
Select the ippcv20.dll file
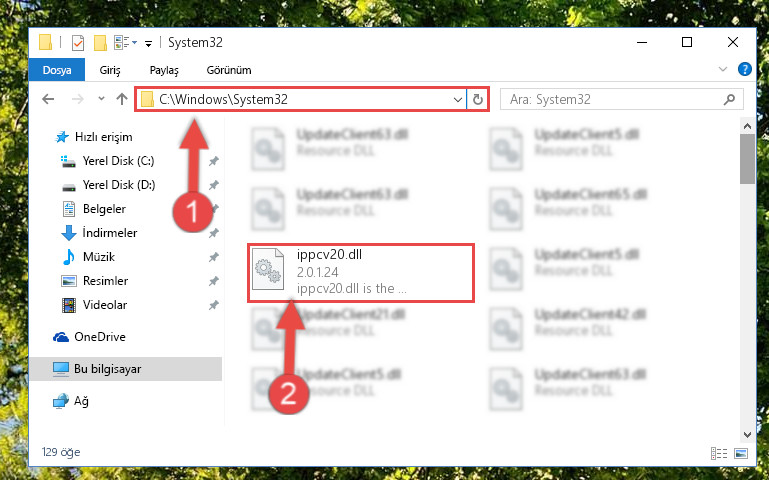[361, 273]
